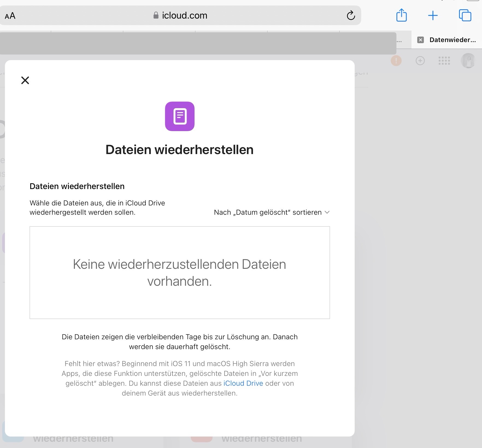Click the lock icon beside icloud.com
This screenshot has width=482, height=448.
[x=156, y=15]
